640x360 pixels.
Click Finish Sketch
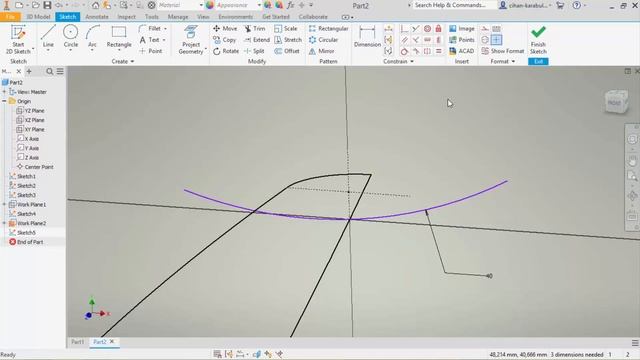coord(538,40)
